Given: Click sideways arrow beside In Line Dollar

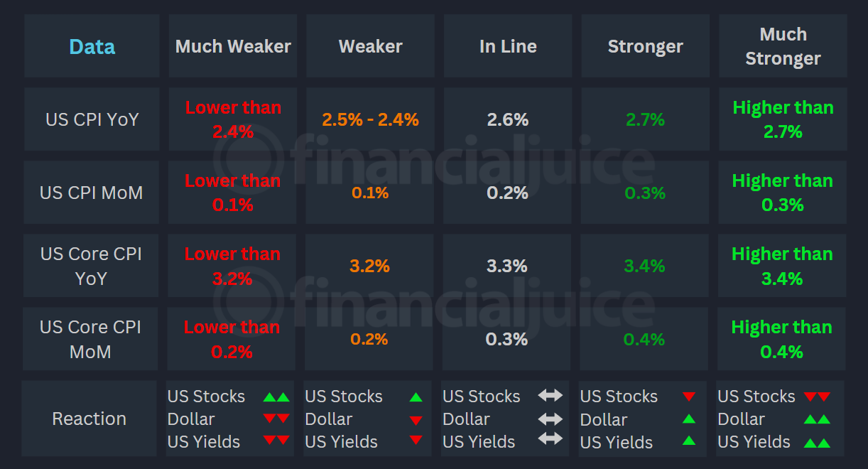Looking at the screenshot, I should point(550,419).
